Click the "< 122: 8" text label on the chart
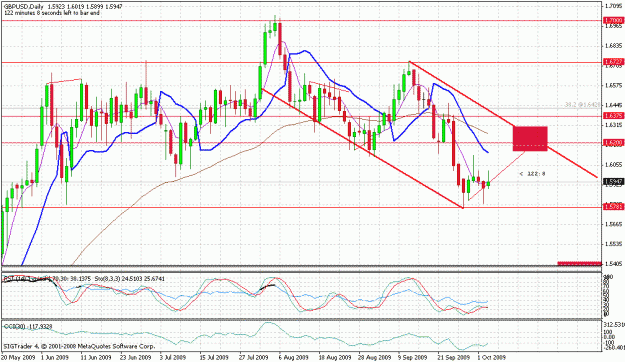 point(532,174)
